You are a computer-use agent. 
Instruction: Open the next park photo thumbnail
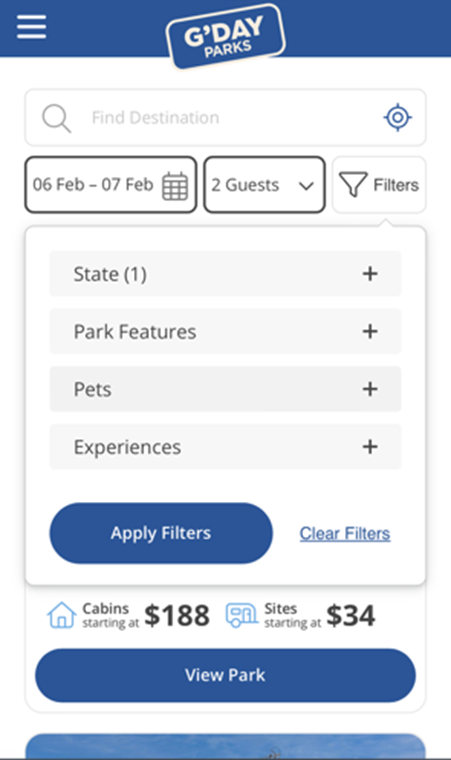click(226, 746)
